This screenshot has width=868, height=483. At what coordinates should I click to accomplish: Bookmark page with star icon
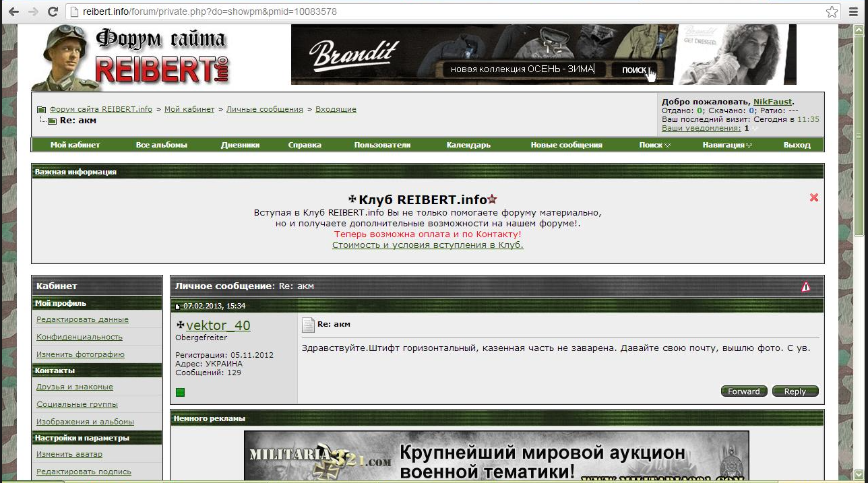pos(832,11)
